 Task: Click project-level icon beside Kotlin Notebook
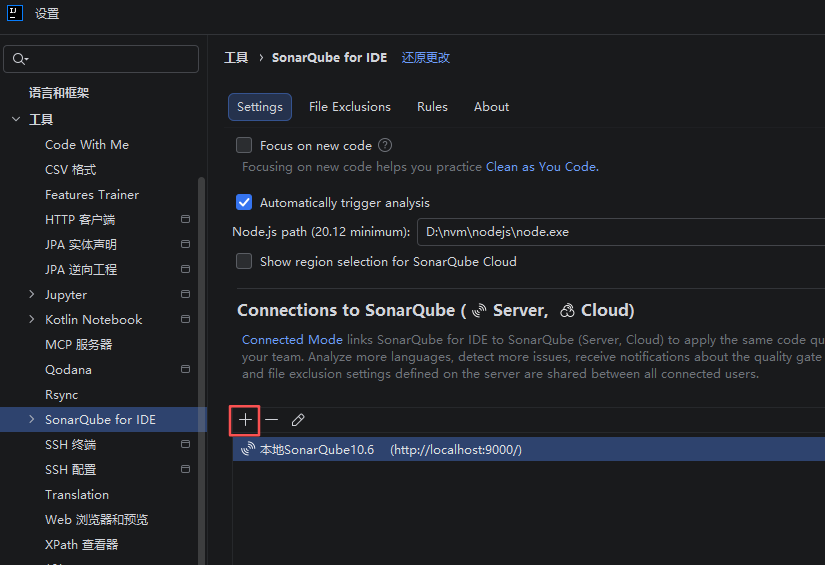pos(185,319)
